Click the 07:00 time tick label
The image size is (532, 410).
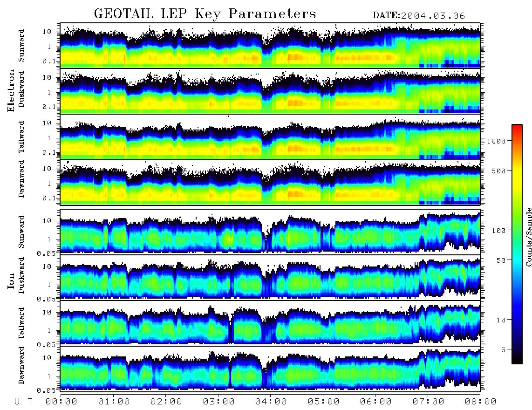(x=429, y=402)
